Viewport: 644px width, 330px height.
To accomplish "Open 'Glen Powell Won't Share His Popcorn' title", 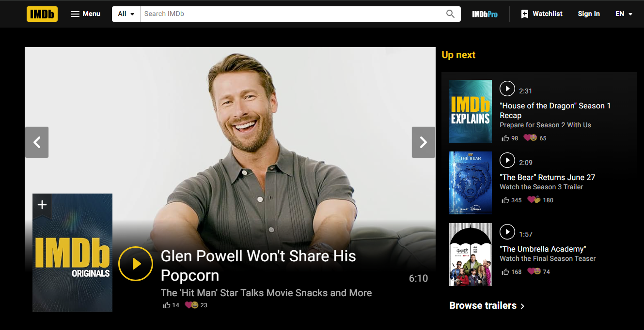I will 258,266.
